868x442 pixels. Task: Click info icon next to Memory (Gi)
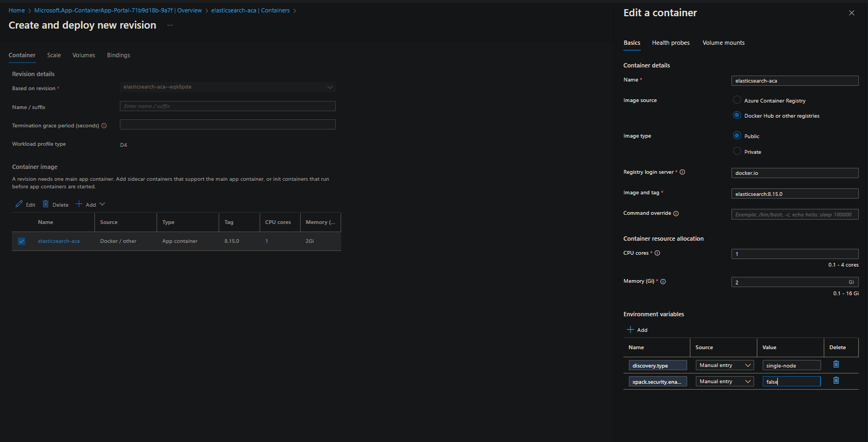[x=663, y=281]
